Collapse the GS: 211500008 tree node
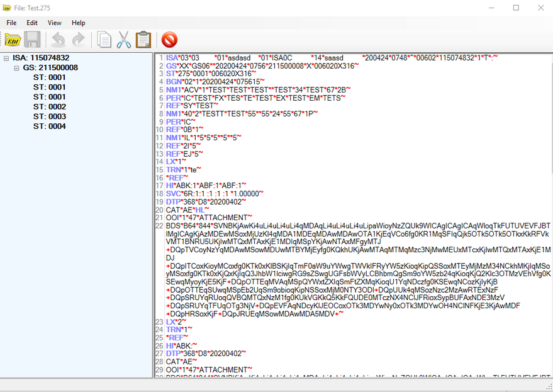 click(16, 67)
